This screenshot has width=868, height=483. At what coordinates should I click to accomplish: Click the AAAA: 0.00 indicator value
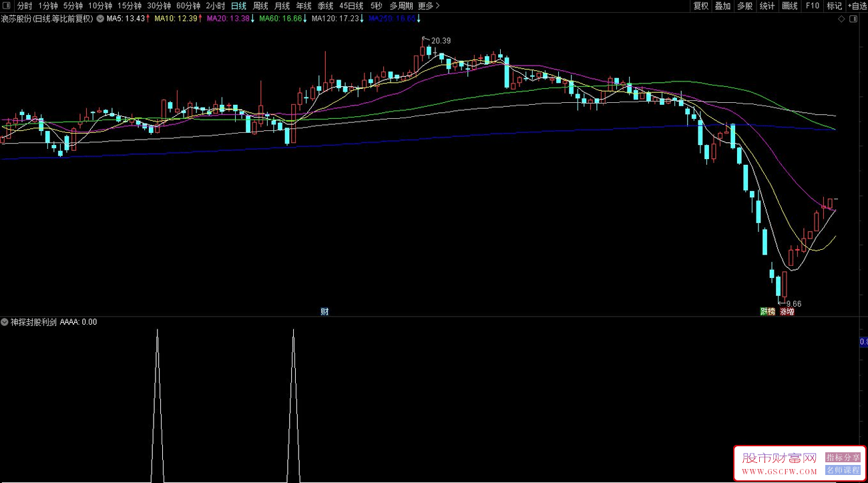pyautogui.click(x=78, y=321)
